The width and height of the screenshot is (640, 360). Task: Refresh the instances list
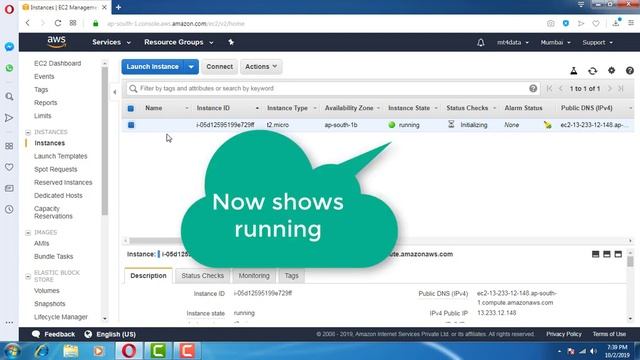[x=593, y=71]
